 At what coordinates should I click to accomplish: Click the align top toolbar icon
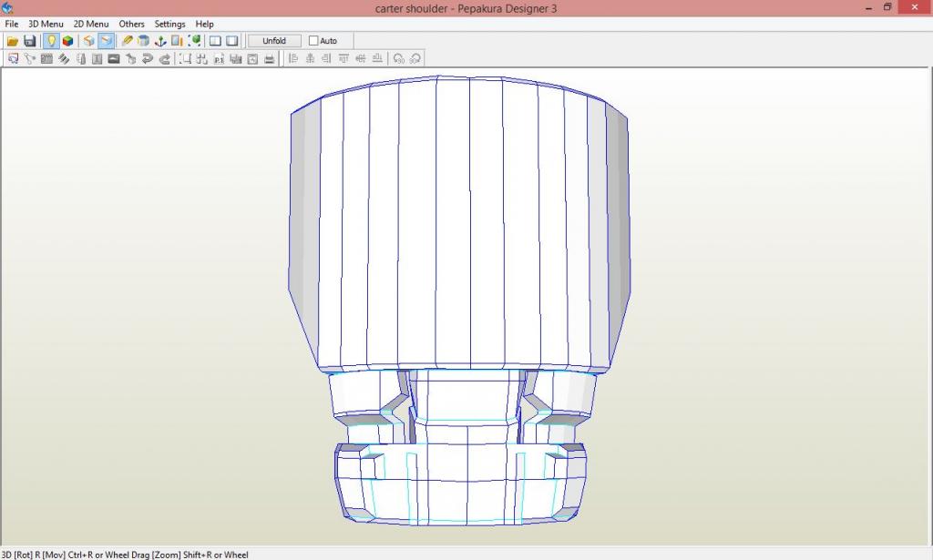click(343, 58)
